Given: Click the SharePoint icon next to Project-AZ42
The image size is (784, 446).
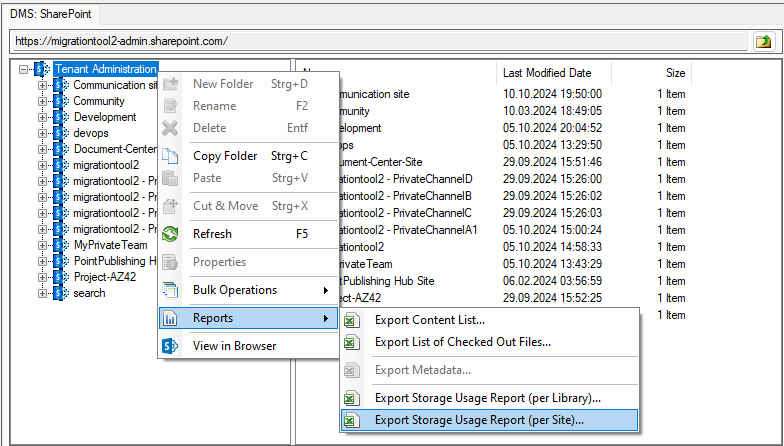Looking at the screenshot, I should [62, 277].
